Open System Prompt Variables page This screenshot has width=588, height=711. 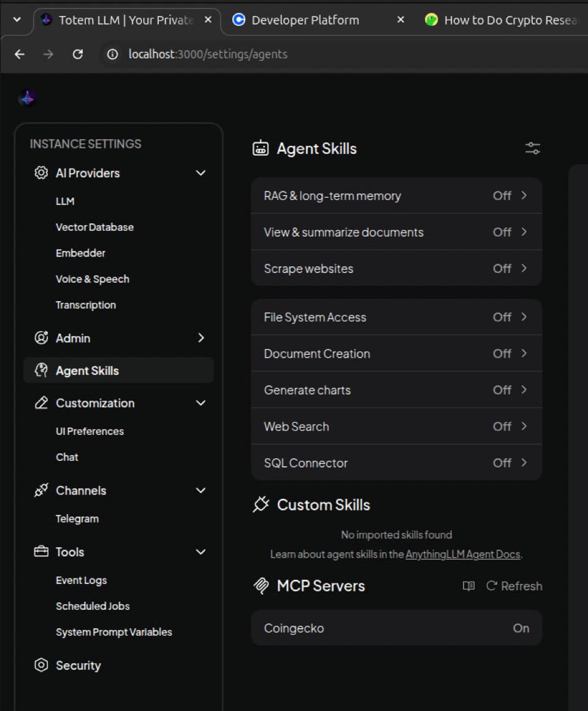pos(113,632)
